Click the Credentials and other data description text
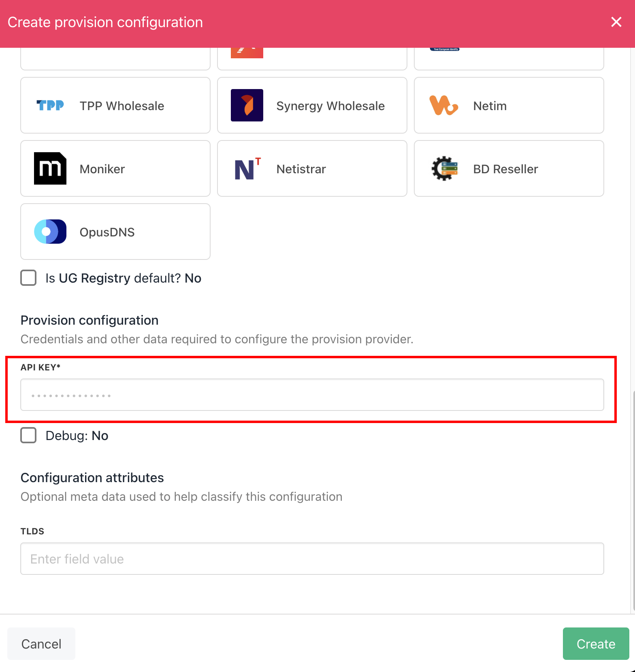635x672 pixels. coord(217,339)
